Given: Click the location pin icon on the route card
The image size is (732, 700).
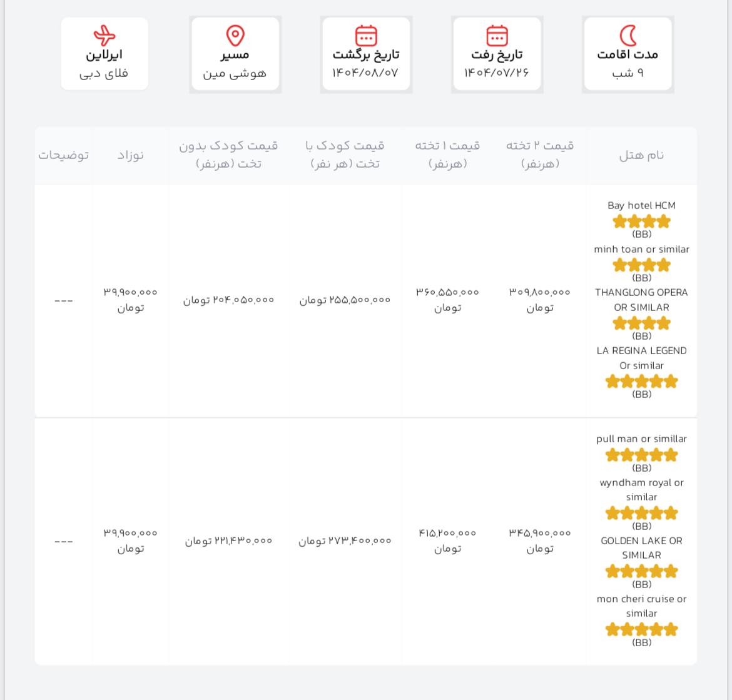Looking at the screenshot, I should pyautogui.click(x=235, y=36).
